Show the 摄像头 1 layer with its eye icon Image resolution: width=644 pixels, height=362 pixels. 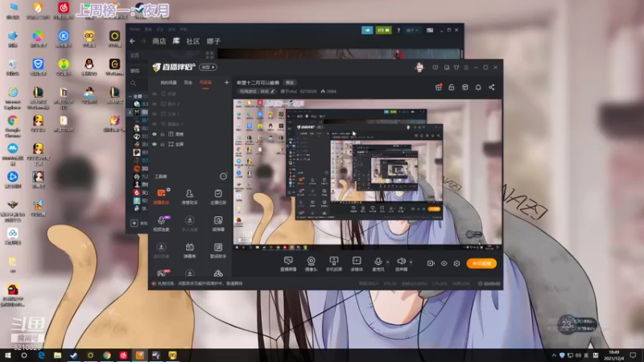155,124
